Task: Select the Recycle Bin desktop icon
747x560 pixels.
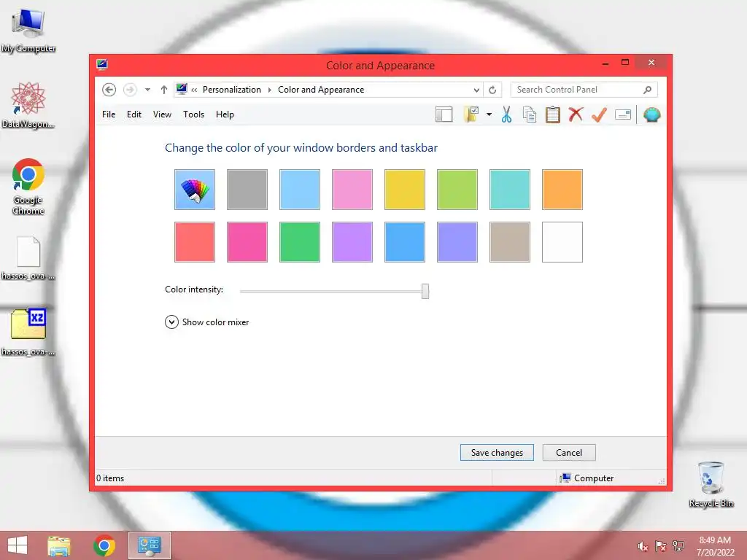Action: 711,485
